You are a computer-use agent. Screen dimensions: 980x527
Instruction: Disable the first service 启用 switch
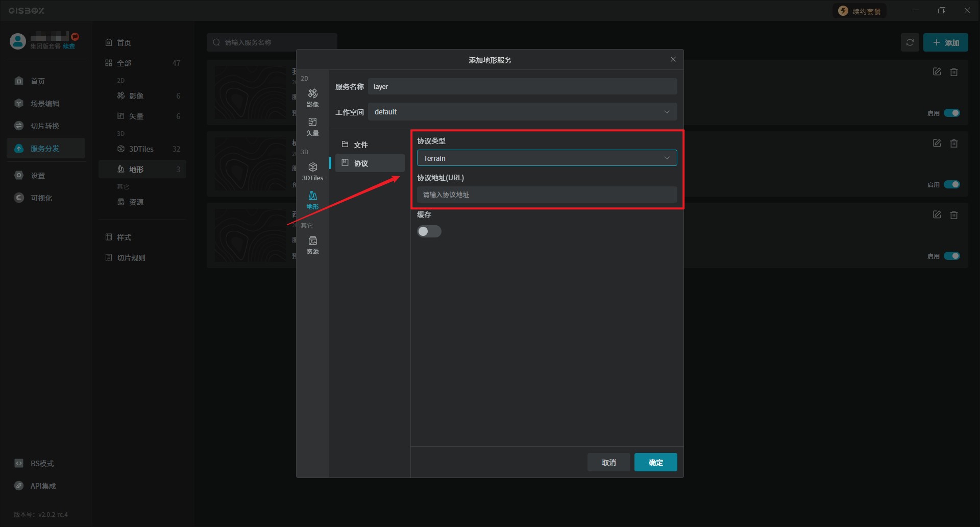click(x=951, y=113)
